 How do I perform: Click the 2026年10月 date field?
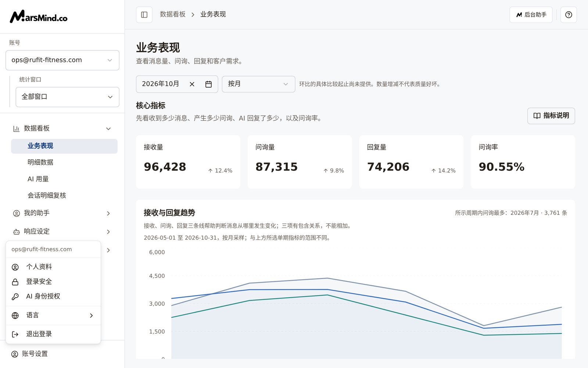click(x=177, y=84)
